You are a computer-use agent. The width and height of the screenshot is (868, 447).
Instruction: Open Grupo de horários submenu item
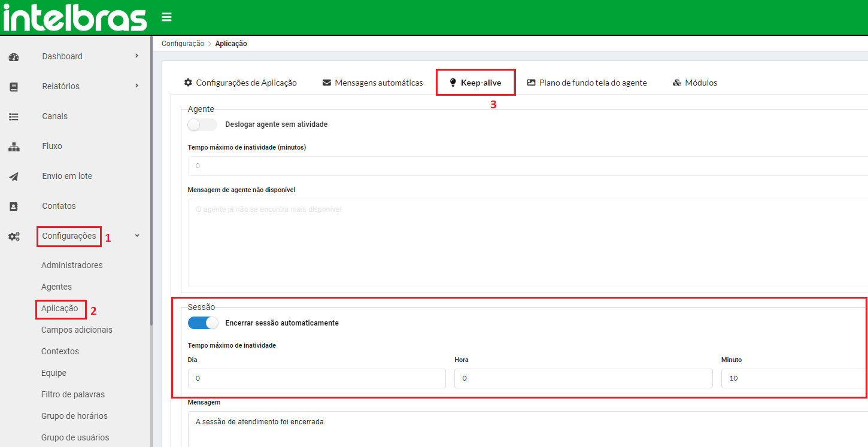pos(74,416)
